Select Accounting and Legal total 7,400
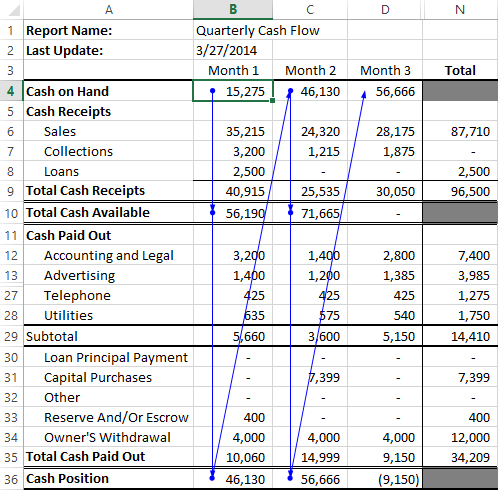The image size is (498, 490). click(x=460, y=255)
